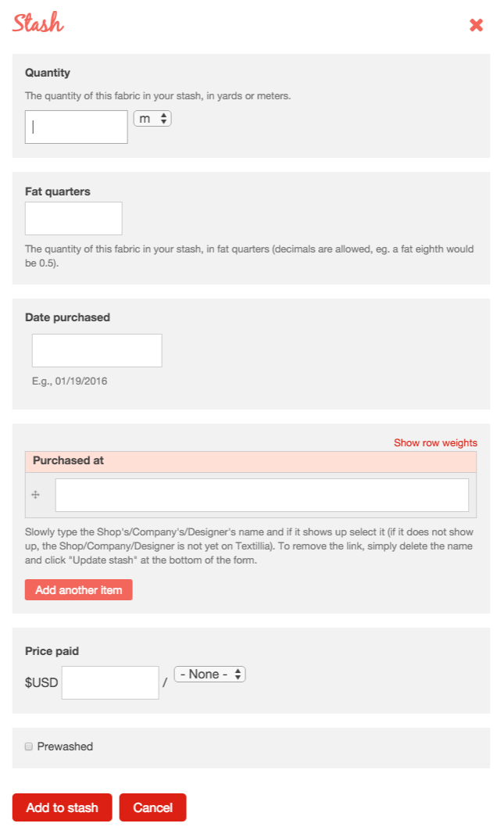Tick the Prewashed checkbox
Image resolution: width=504 pixels, height=834 pixels.
29,746
